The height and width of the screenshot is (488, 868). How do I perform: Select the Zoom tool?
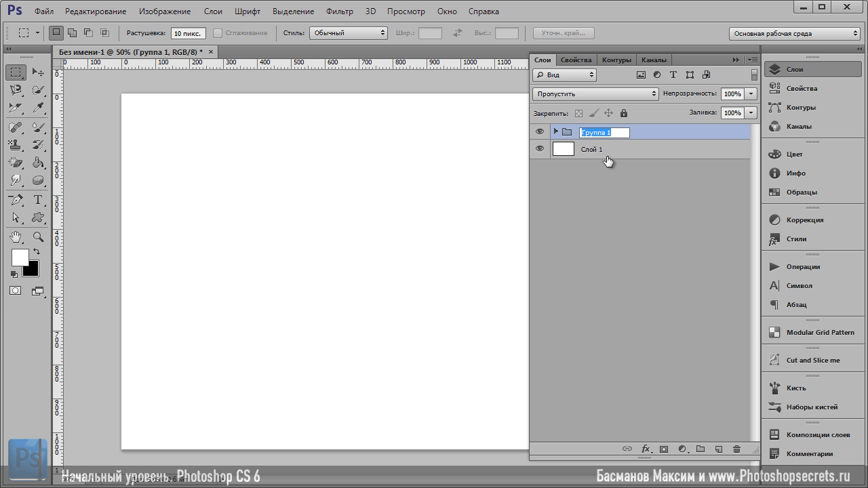38,237
